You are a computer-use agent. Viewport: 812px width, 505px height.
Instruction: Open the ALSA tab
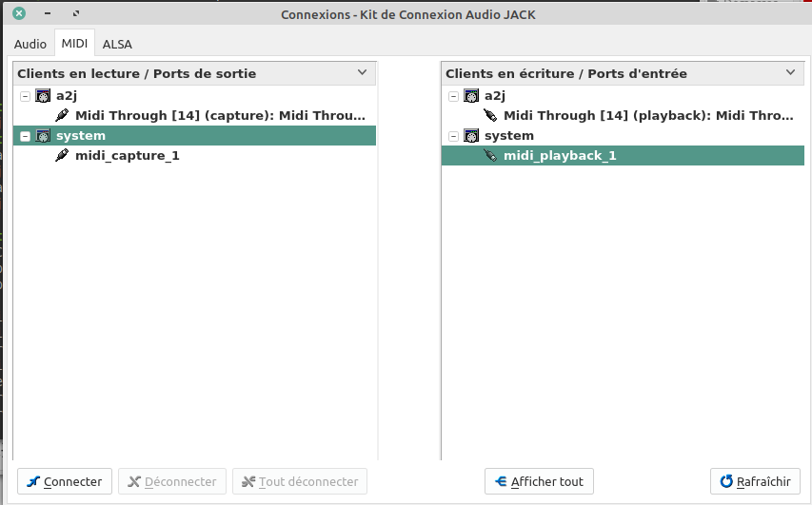click(117, 44)
